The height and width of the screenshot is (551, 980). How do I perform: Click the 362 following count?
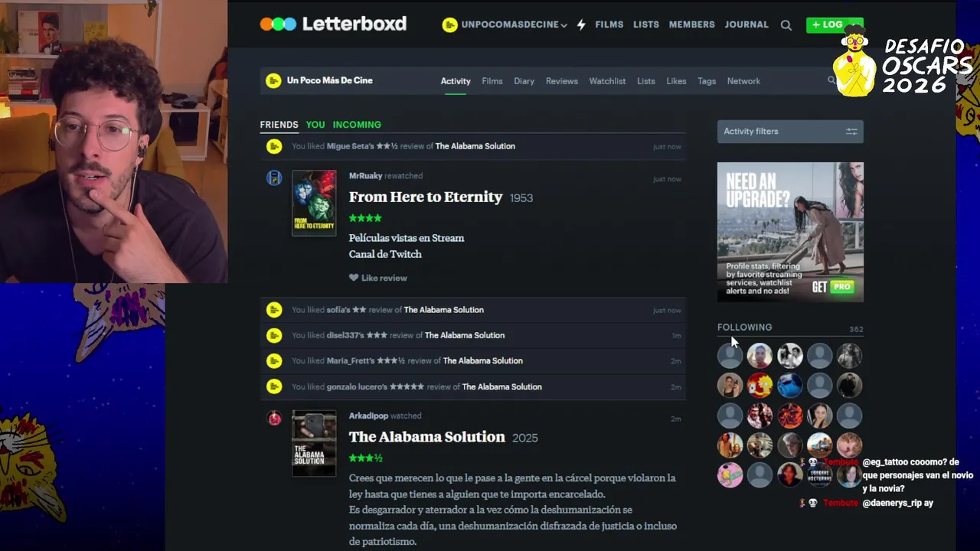point(856,329)
